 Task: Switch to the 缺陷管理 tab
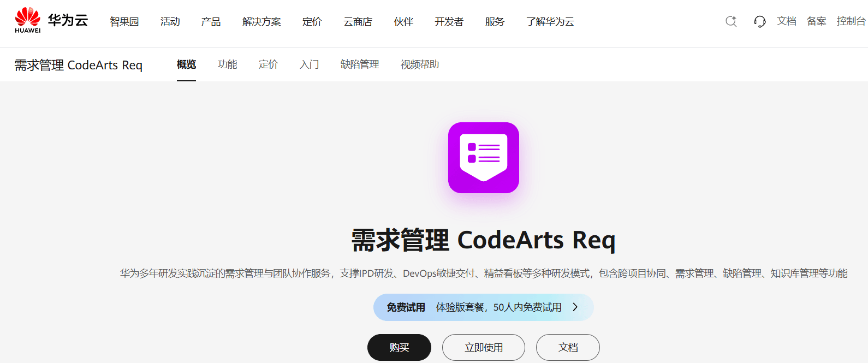pos(360,64)
